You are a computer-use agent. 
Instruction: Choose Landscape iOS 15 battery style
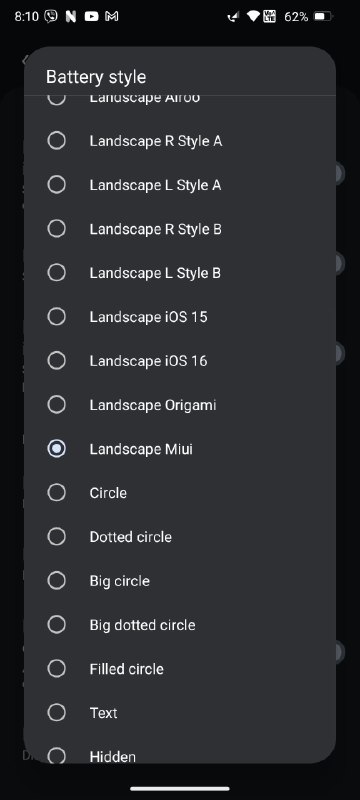point(179,316)
